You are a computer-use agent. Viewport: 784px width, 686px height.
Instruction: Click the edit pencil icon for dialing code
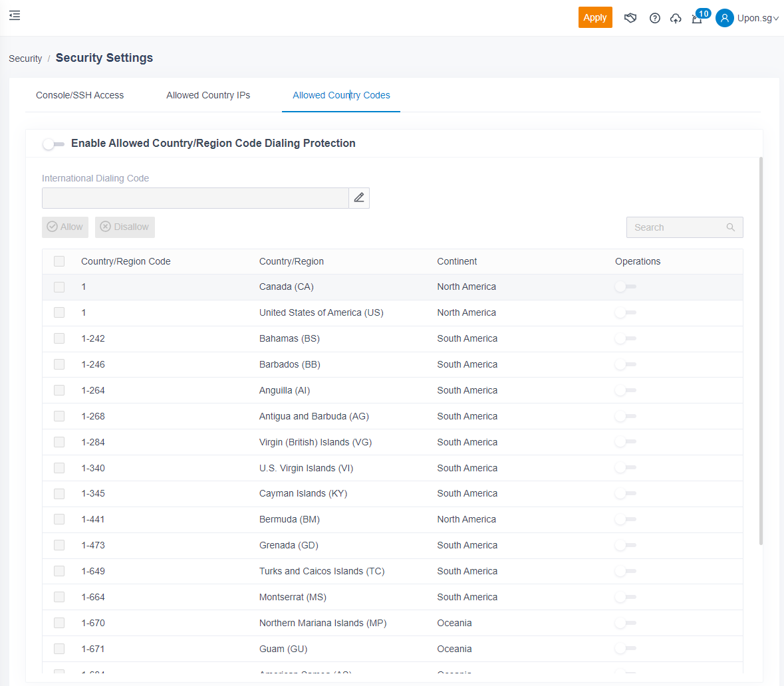pyautogui.click(x=359, y=197)
